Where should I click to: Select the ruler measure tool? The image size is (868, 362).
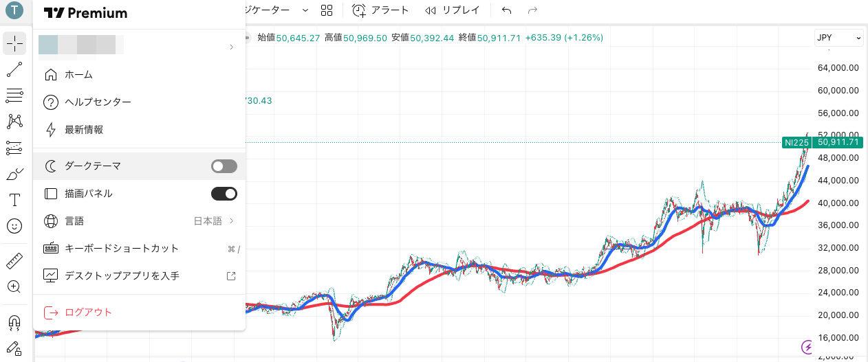(14, 261)
